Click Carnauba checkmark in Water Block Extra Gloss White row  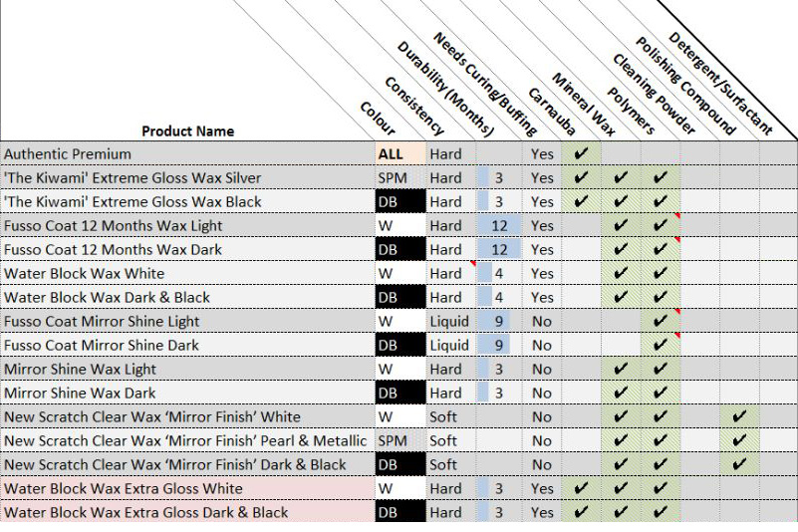tap(581, 489)
